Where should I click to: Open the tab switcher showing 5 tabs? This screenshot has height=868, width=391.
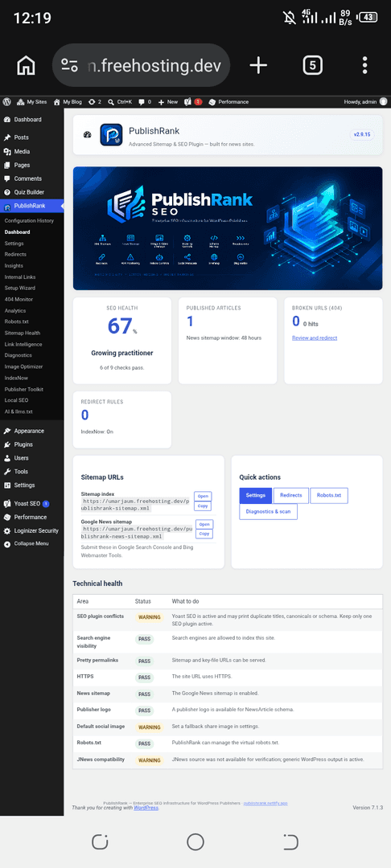312,65
